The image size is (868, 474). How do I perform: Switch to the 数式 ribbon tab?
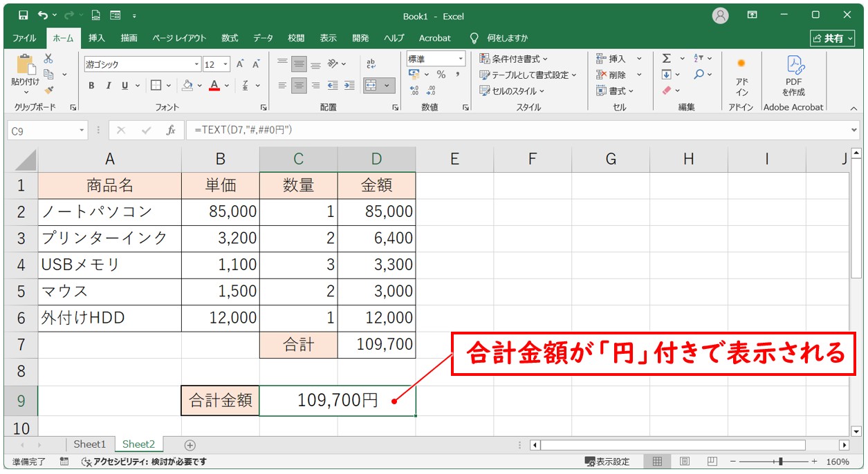pos(229,38)
